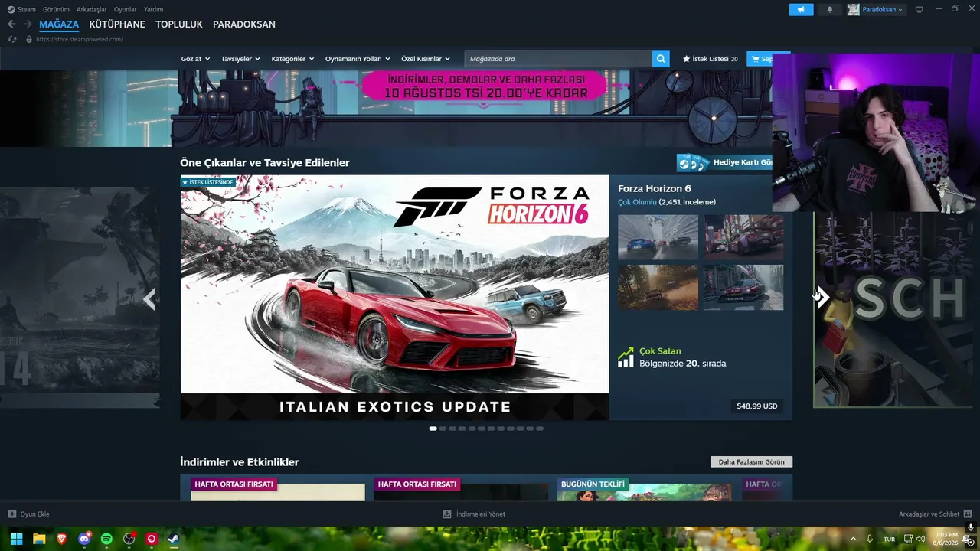Click the Paradoksan profile avatar
Screen dimensions: 980x551
(854, 9)
